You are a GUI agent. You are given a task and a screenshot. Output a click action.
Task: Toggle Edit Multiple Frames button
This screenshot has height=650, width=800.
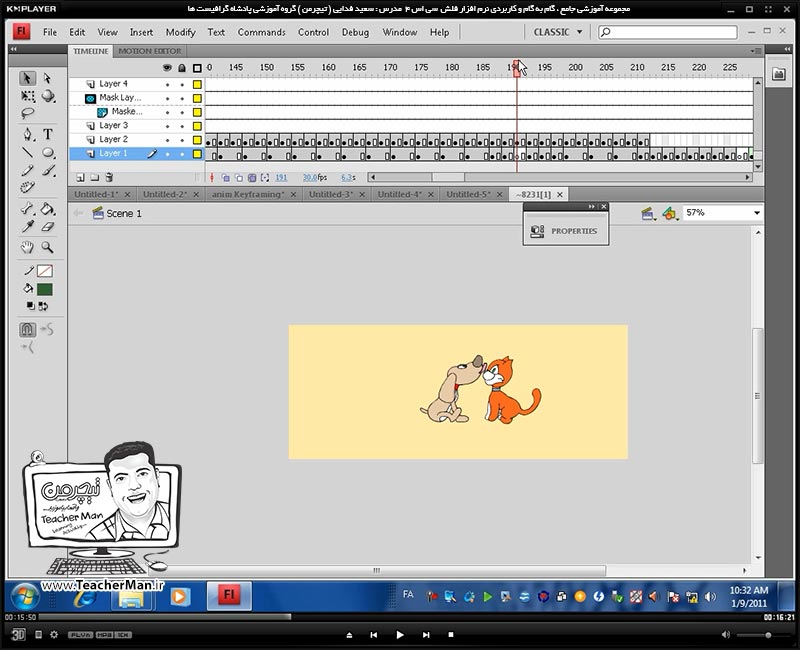pyautogui.click(x=252, y=178)
